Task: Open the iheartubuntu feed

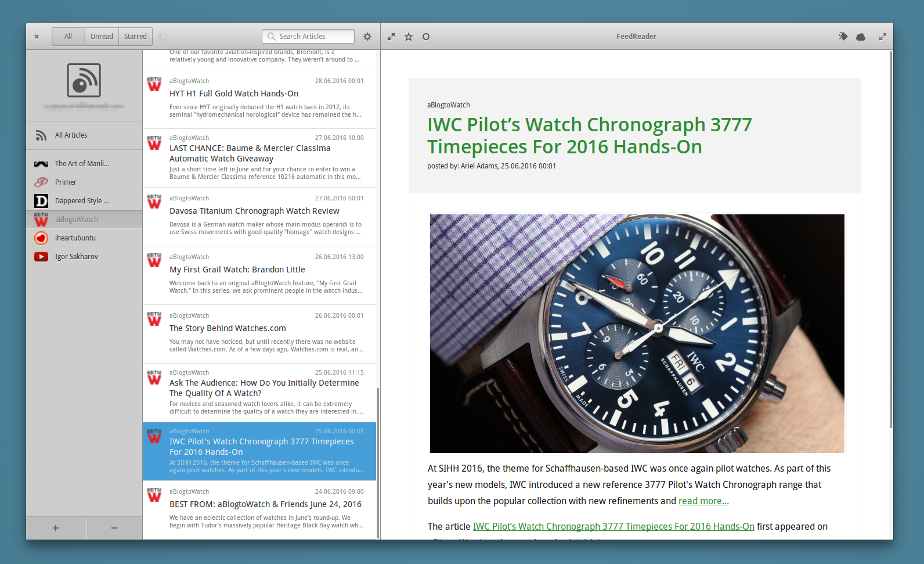Action: pyautogui.click(x=84, y=238)
